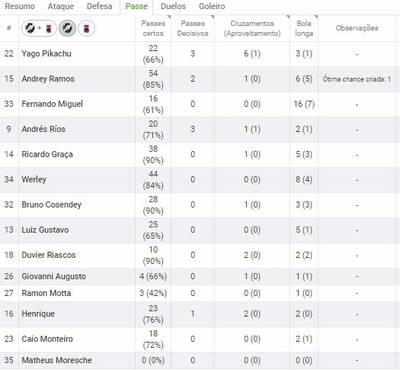Switch to the Defesa tab
400x370 pixels.
point(99,6)
